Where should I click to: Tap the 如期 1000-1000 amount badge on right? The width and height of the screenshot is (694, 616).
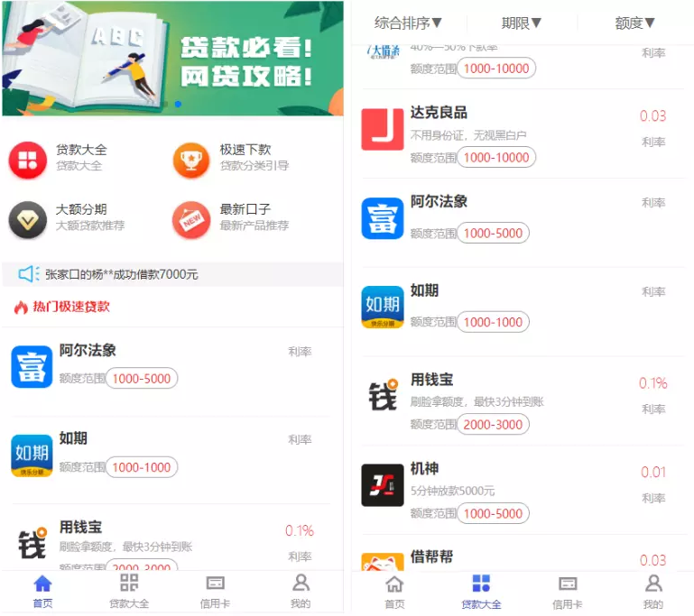coord(493,321)
